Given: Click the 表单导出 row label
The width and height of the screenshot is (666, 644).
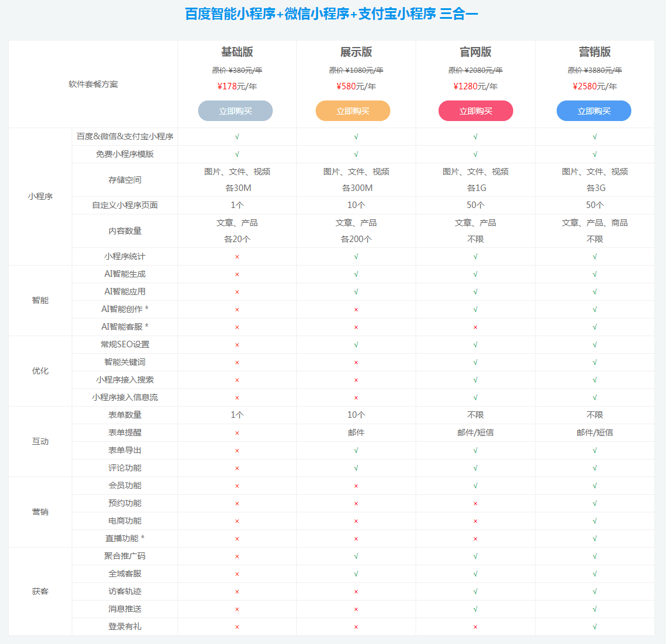Looking at the screenshot, I should click(125, 450).
